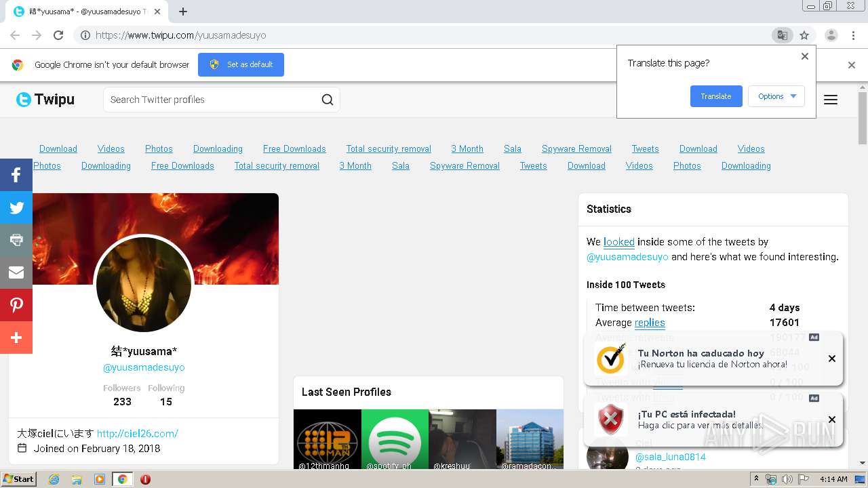The height and width of the screenshot is (488, 868).
Task: Open the 12thmanhq last seen profile
Action: pos(328,439)
